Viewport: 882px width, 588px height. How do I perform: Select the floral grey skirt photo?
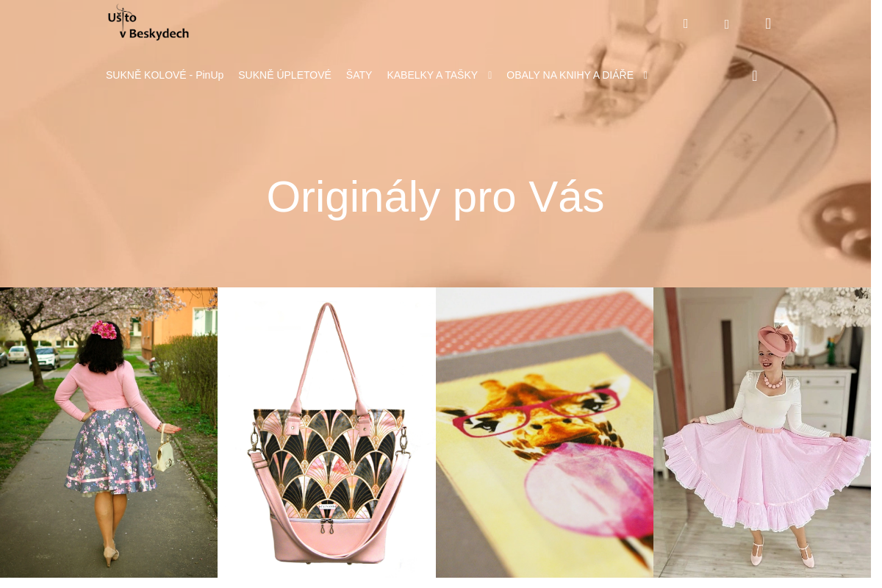pyautogui.click(x=109, y=432)
